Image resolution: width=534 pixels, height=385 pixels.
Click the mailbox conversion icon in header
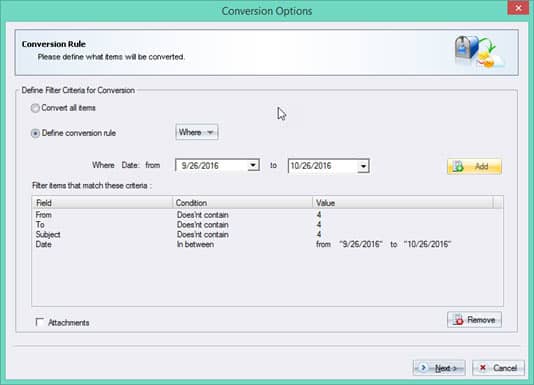(480, 52)
